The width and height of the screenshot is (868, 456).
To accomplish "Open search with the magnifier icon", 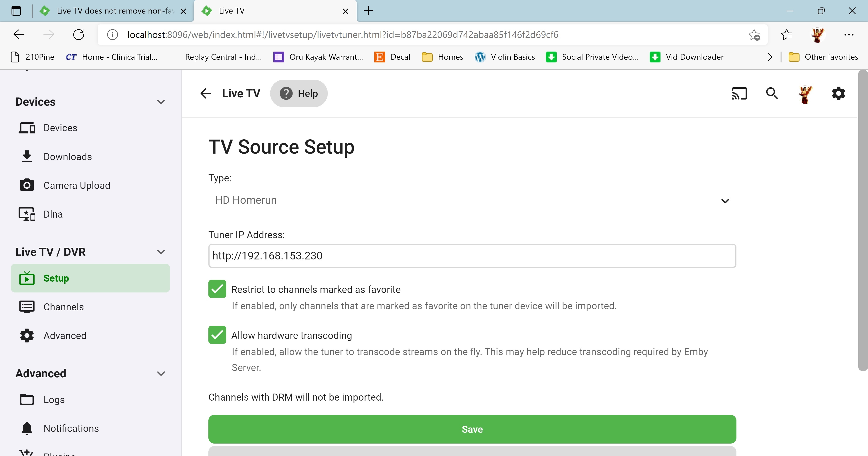I will pyautogui.click(x=772, y=93).
